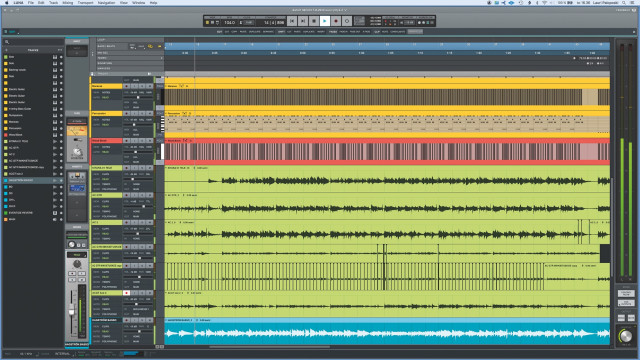Viewport: 640px width, 360px height.
Task: Toggle the Loop button in transport
Action: [347, 21]
